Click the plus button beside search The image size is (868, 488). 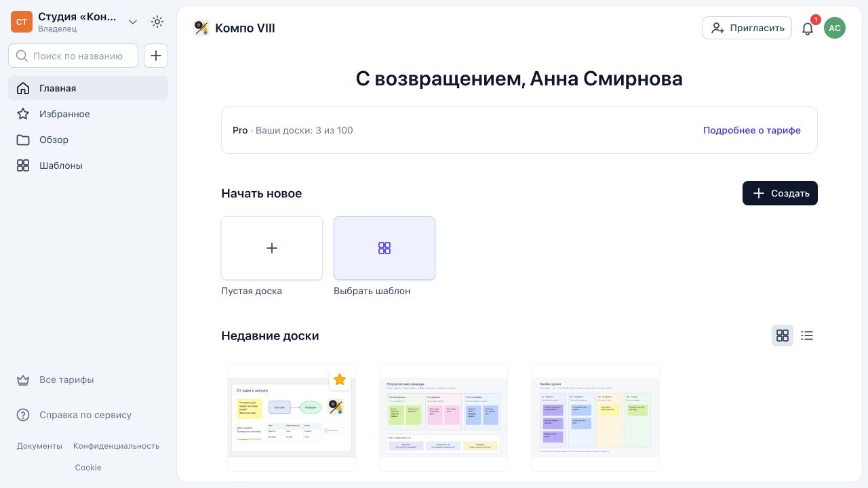pos(156,56)
